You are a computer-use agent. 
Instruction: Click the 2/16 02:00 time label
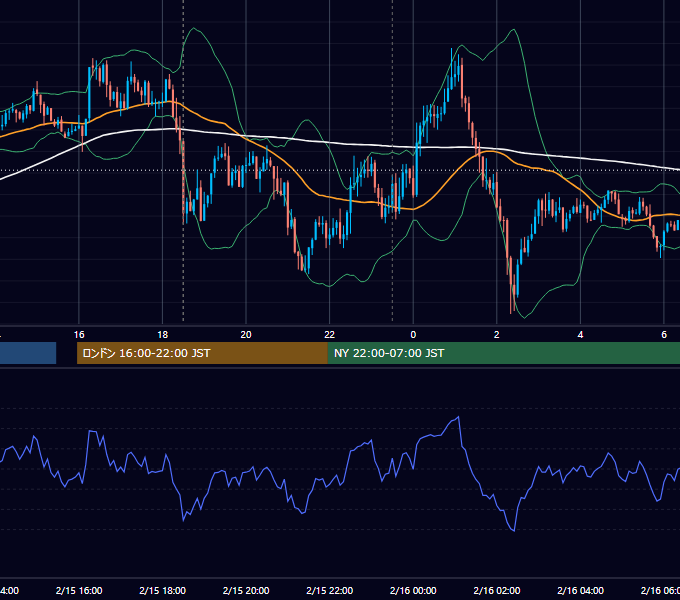click(497, 590)
